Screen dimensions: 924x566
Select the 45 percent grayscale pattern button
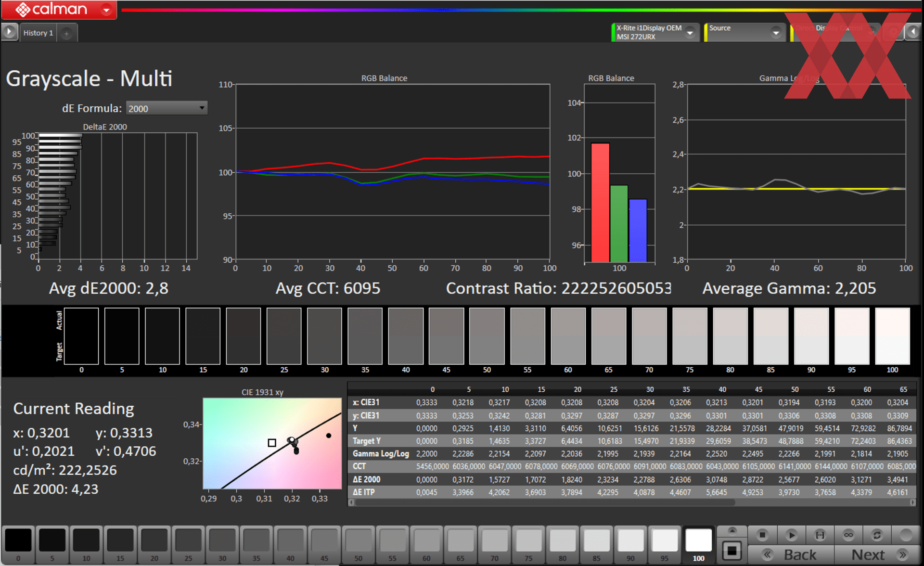coord(324,544)
